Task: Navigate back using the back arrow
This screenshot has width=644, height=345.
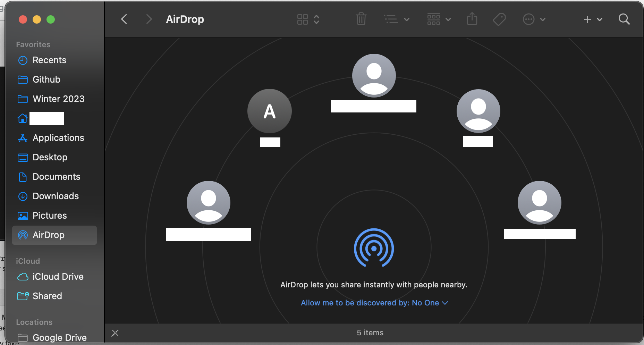Action: coord(124,19)
